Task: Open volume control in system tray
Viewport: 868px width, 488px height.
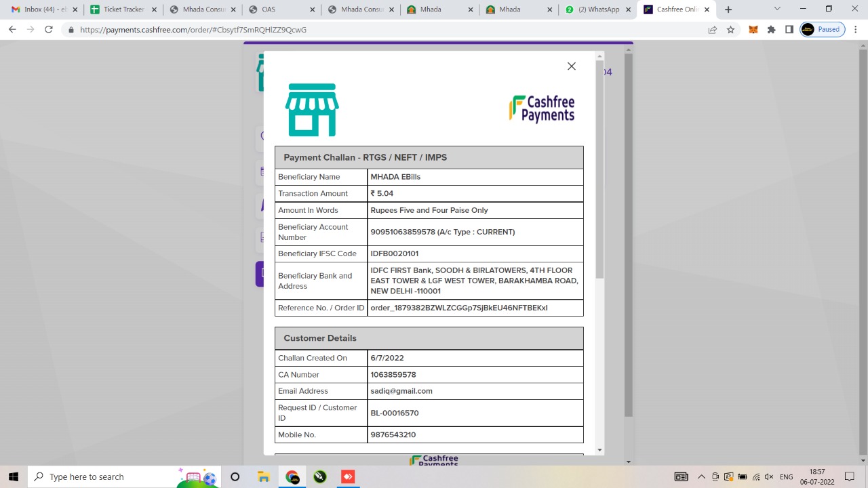Action: [x=770, y=476]
